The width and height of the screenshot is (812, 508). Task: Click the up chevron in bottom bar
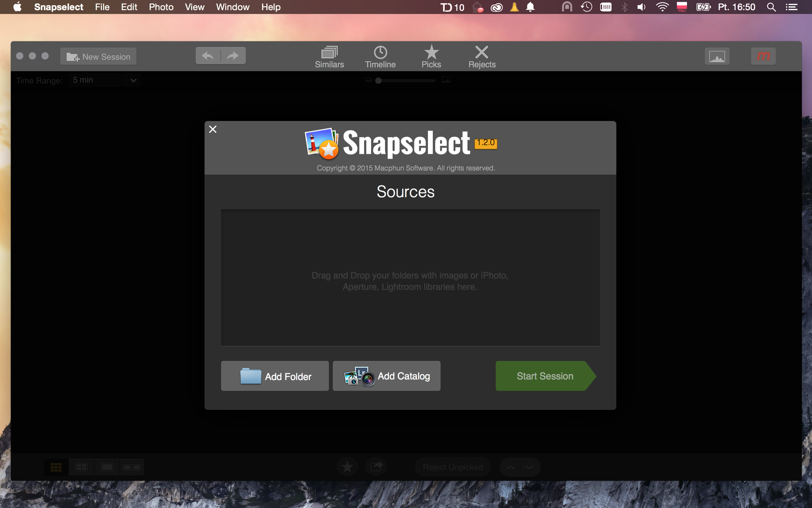(510, 467)
